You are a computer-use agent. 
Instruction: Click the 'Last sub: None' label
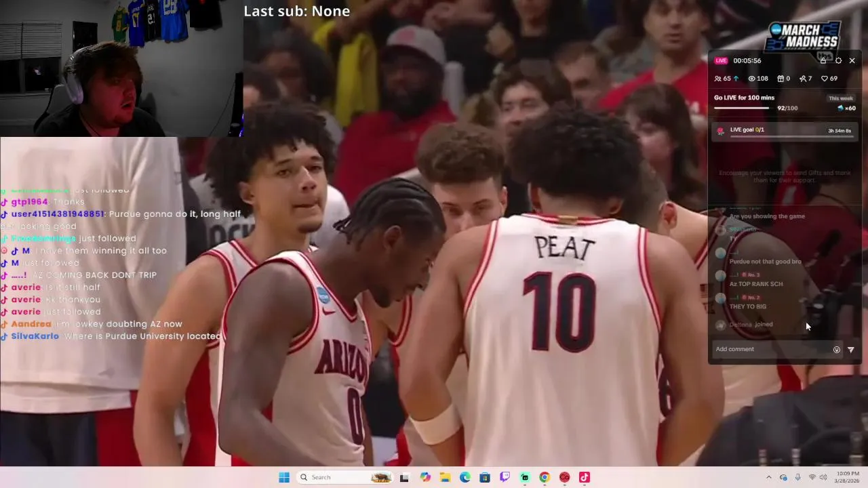point(296,11)
